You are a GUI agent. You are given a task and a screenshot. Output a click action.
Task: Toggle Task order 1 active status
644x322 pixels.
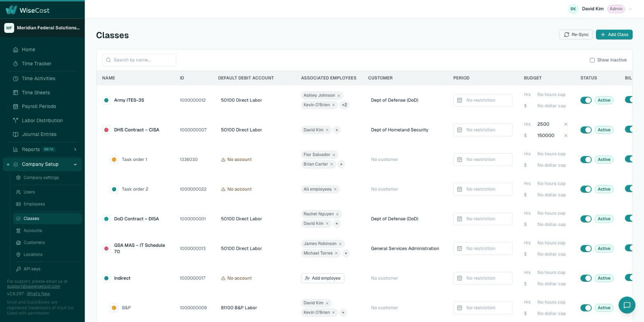click(x=586, y=159)
